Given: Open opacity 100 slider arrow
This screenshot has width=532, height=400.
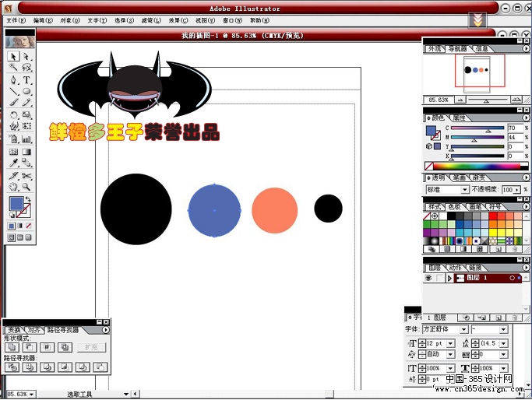Looking at the screenshot, I should point(517,190).
